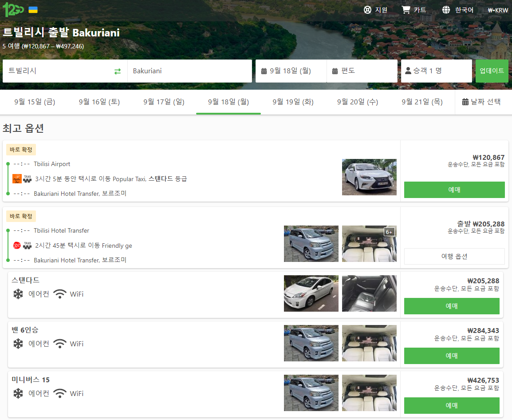
Task: Click Tbilisi Hotel Transfer departure text
Action: pos(61,231)
